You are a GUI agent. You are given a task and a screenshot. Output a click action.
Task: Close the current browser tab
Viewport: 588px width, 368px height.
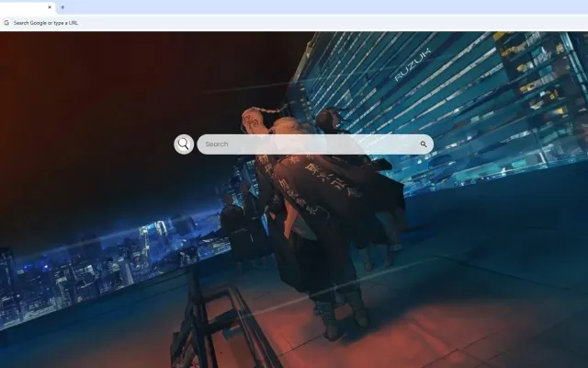point(50,7)
